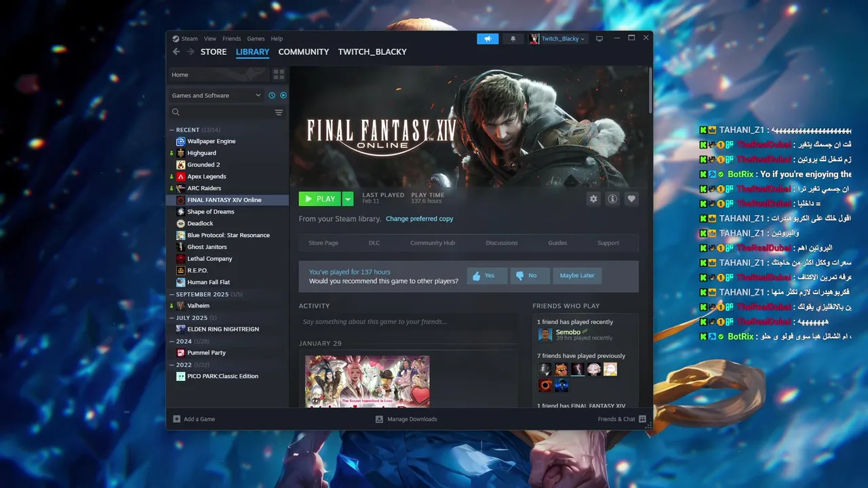868x488 pixels.
Task: Click the Add a Game plus icon
Action: 177,419
